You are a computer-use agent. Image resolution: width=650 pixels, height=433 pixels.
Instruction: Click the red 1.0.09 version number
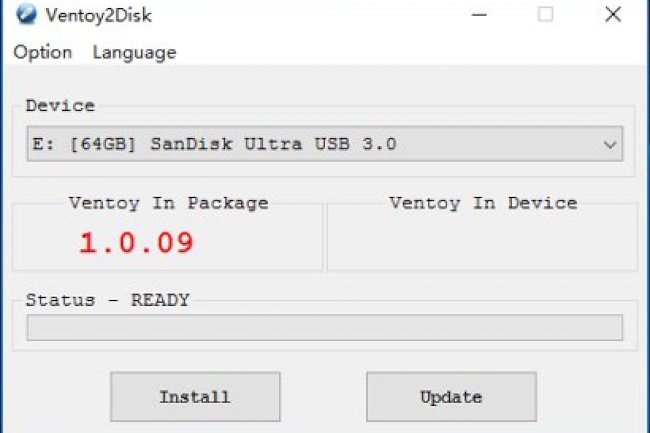[136, 242]
